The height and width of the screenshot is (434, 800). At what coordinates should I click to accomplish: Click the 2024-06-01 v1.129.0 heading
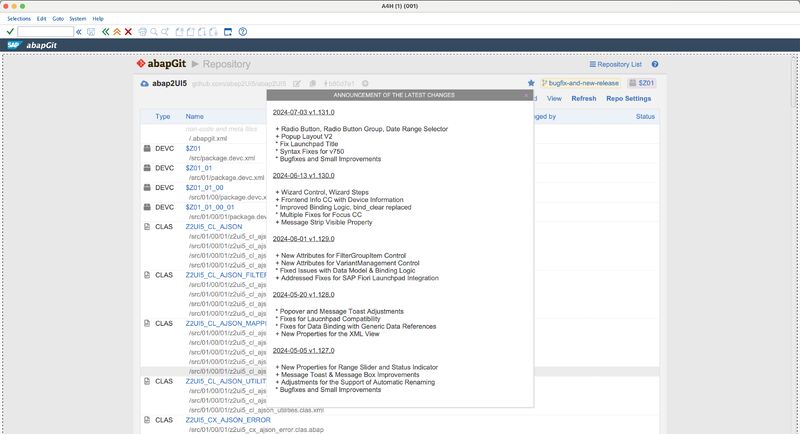pos(304,239)
